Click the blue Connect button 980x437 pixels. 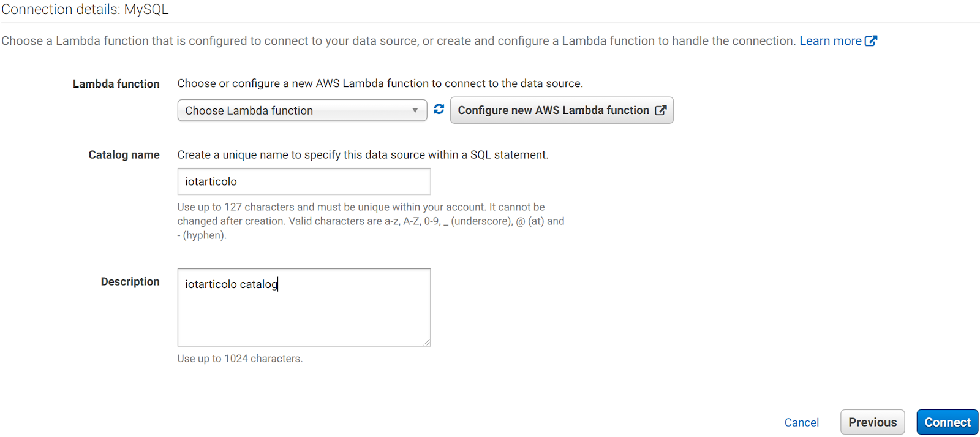[x=947, y=422]
